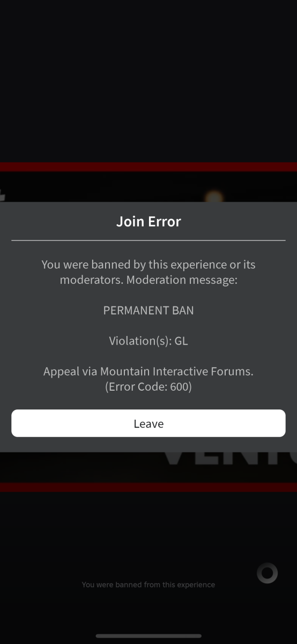Screen dimensions: 297x644
Task: Open the Mountain Interactive Forums appeal text
Action: 176,371
